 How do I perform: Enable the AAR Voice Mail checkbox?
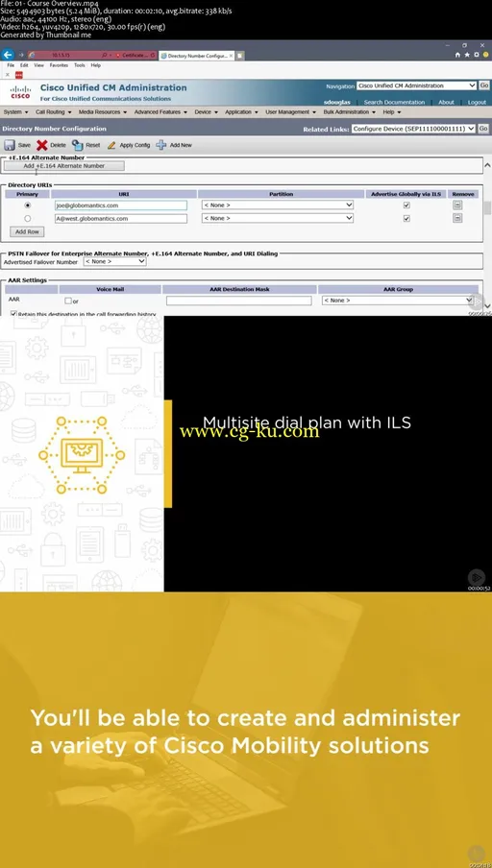(x=68, y=301)
